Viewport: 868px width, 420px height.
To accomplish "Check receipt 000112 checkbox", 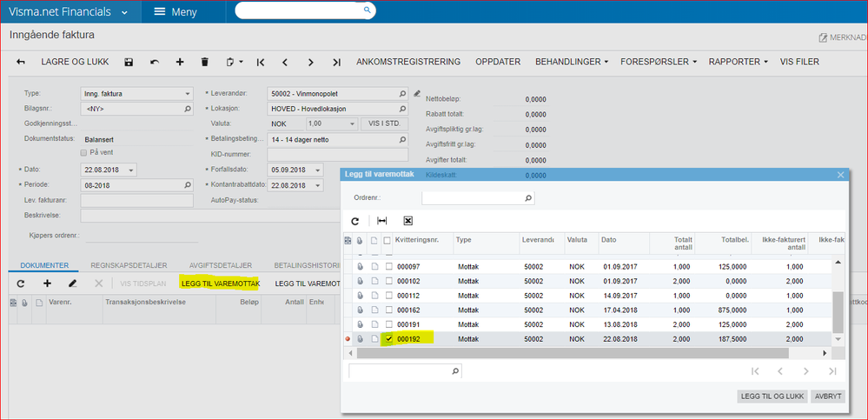I will [x=388, y=296].
